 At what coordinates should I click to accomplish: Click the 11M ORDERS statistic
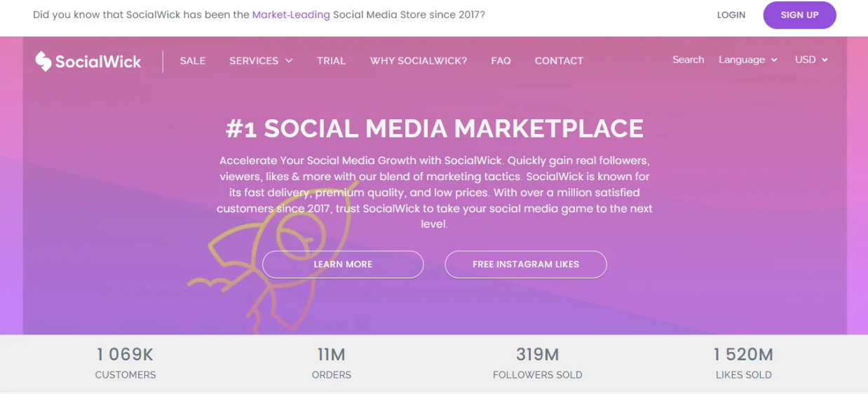[332, 363]
